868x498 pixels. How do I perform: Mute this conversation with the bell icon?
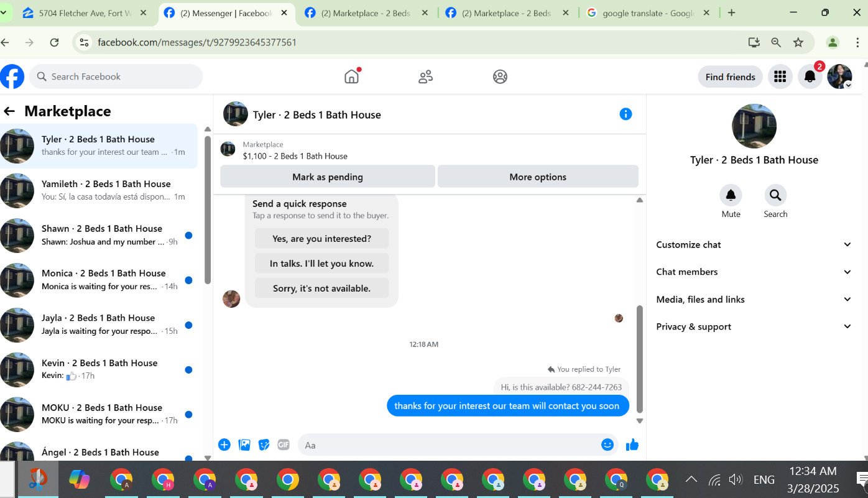[x=731, y=195]
